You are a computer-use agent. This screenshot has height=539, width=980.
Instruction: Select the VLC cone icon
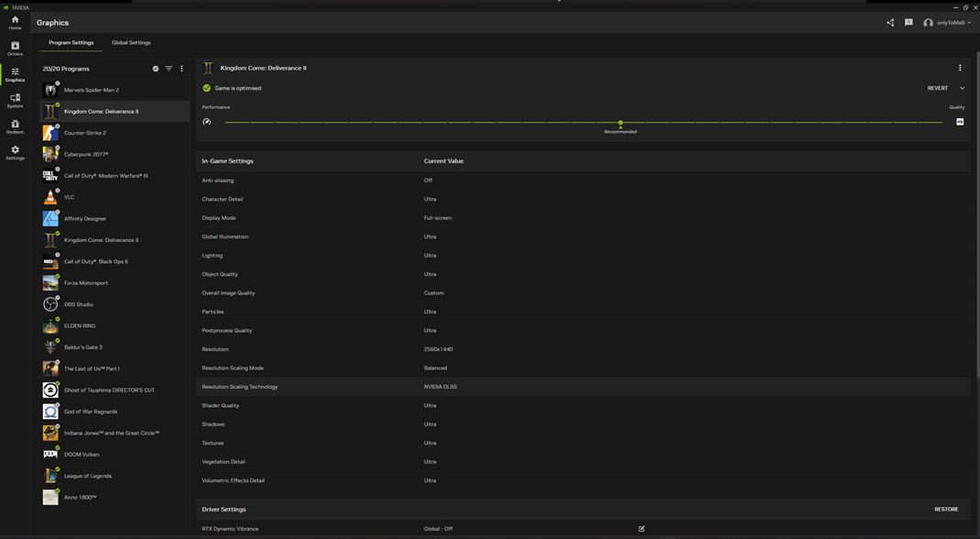(50, 198)
